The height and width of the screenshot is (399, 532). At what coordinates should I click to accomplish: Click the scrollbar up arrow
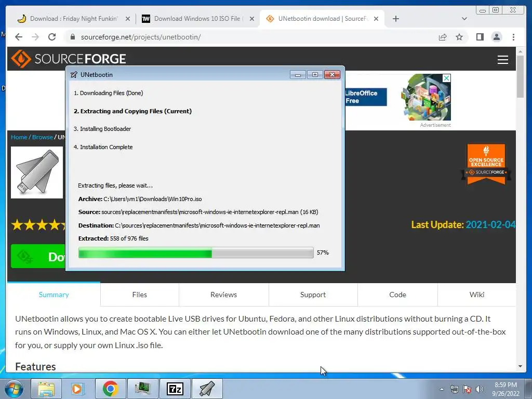click(x=520, y=51)
